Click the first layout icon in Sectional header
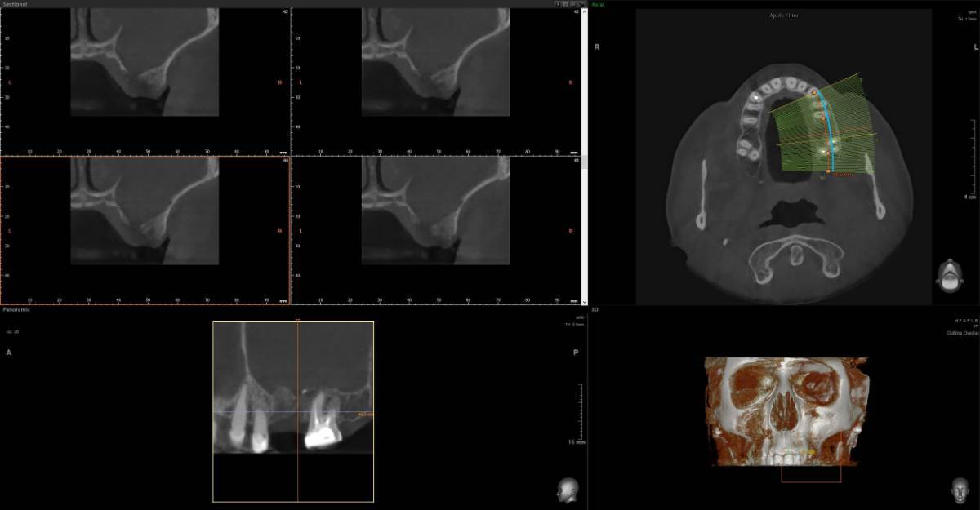 click(x=558, y=4)
